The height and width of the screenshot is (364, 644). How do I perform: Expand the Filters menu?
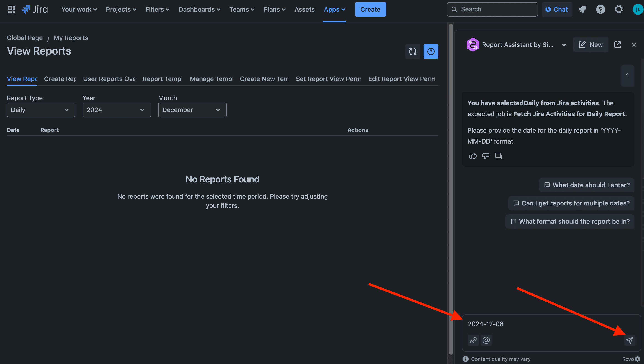coord(157,9)
